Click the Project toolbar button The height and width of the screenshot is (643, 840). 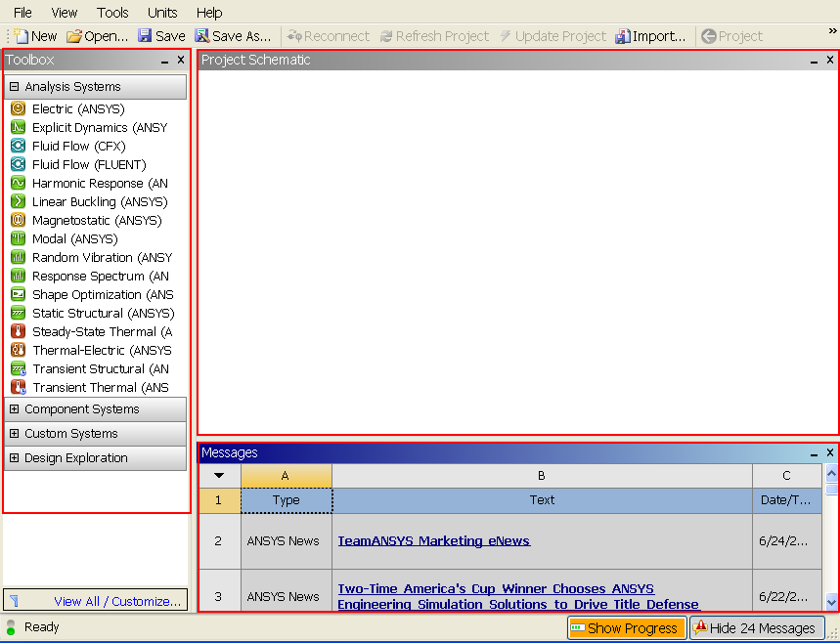point(731,36)
